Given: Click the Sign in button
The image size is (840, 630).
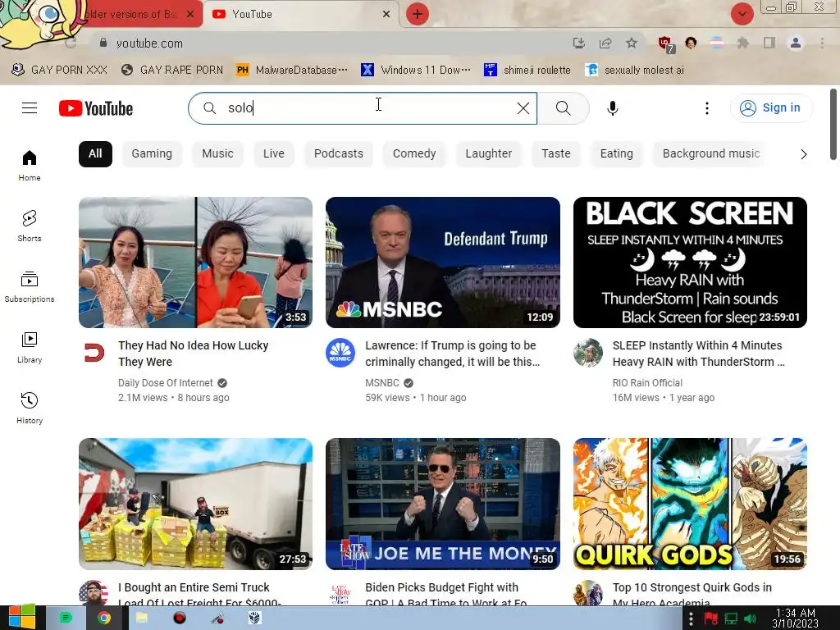Looking at the screenshot, I should point(771,107).
